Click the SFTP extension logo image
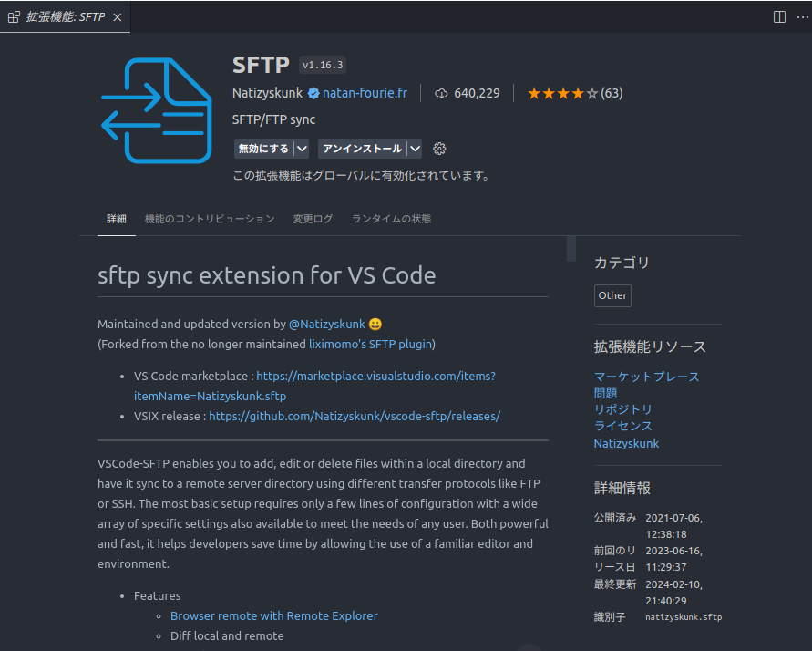The width and height of the screenshot is (812, 651). 157,110
